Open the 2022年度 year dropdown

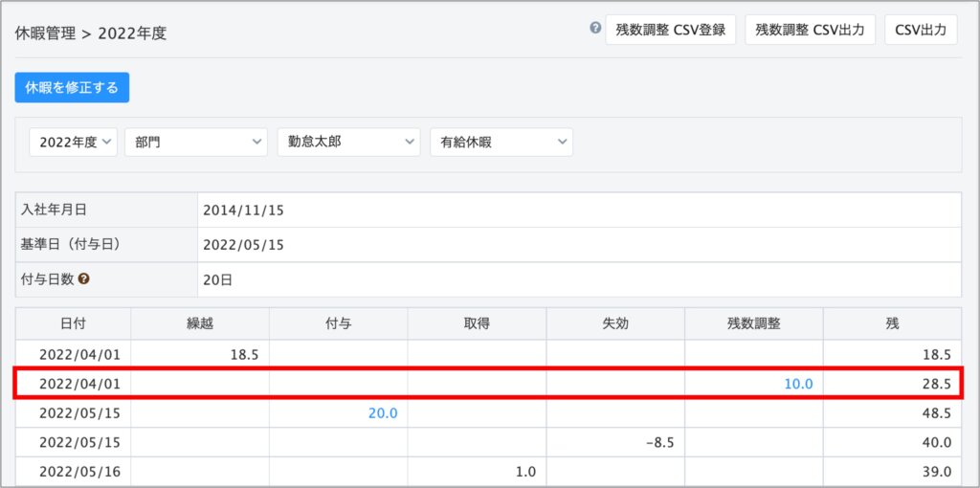pyautogui.click(x=74, y=142)
